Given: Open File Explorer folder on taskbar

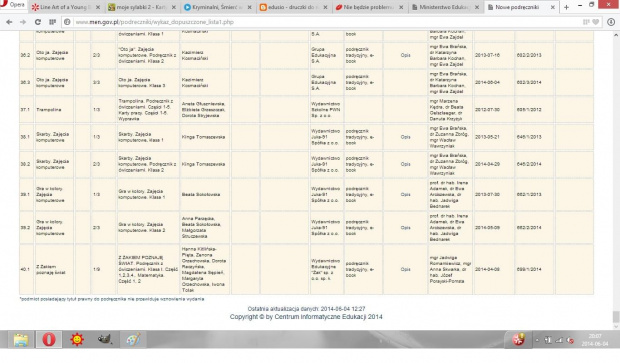Looking at the screenshot, I should (x=21, y=339).
